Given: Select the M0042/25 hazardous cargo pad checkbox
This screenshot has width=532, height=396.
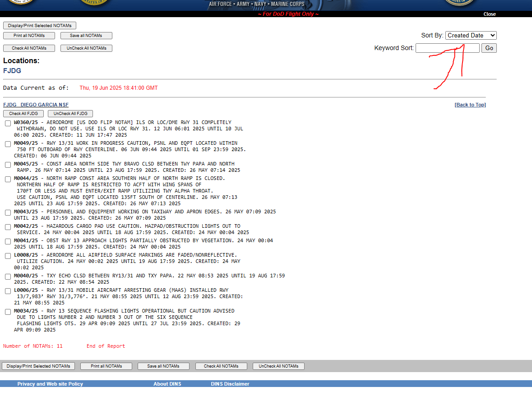Looking at the screenshot, I should click(x=8, y=227).
